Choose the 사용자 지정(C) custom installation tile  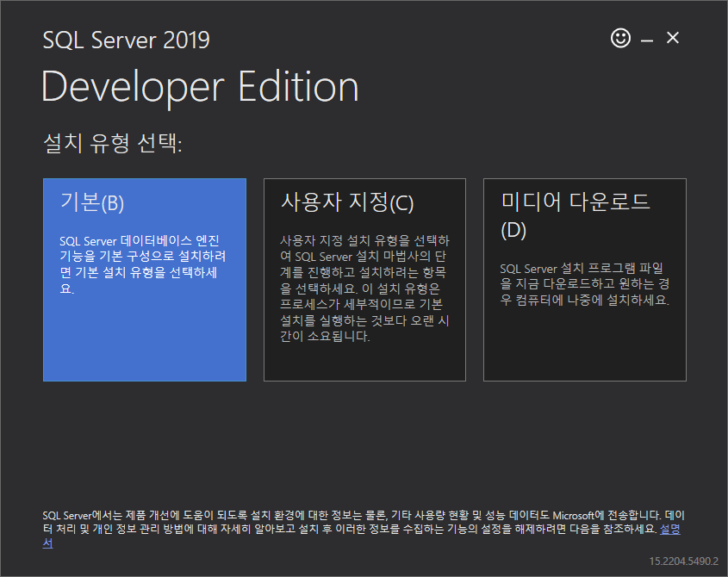[x=364, y=280]
